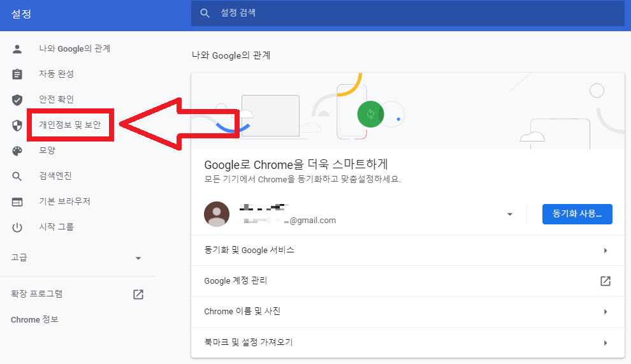Open 북마크 및 설정 가져오기
This screenshot has width=631, height=364.
click(408, 342)
